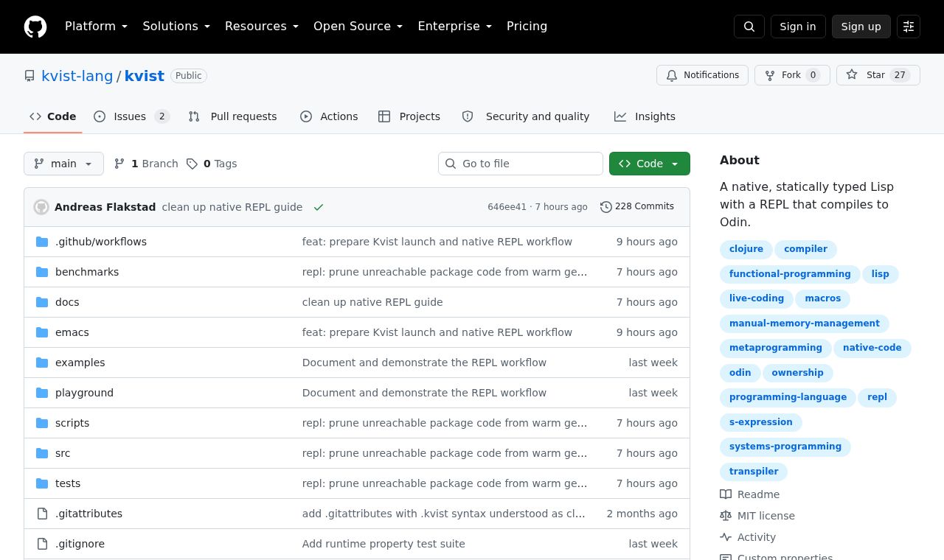Click the tests folder icon
Viewport: 944px width, 560px height.
pos(42,483)
